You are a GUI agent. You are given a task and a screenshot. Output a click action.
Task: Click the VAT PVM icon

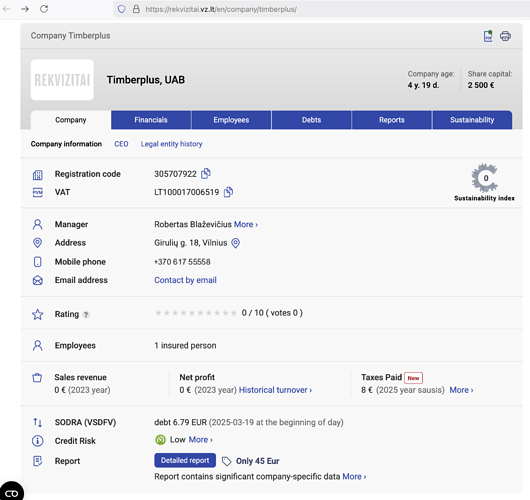click(38, 192)
